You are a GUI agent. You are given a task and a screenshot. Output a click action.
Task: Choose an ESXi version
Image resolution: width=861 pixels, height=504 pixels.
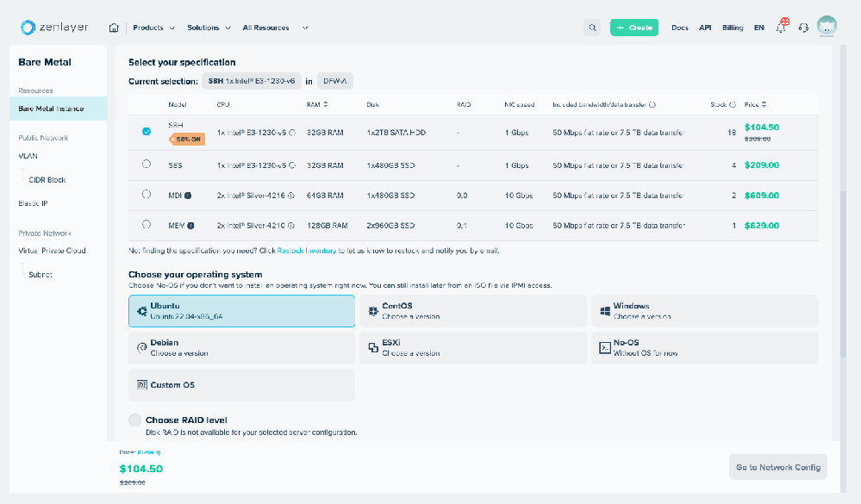[x=473, y=347]
